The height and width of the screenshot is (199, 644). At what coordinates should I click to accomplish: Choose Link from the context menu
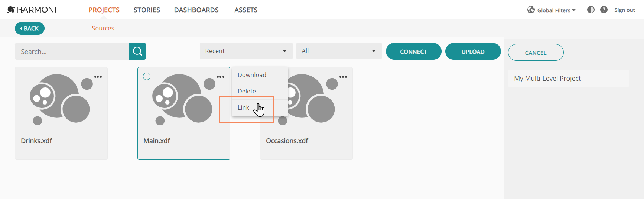click(x=260, y=107)
